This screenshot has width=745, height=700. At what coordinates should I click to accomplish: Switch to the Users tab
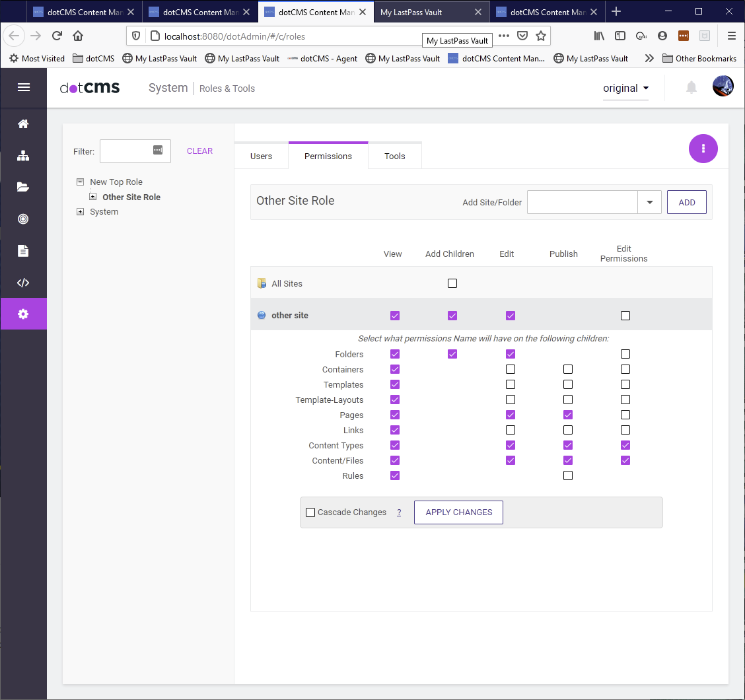pos(261,156)
